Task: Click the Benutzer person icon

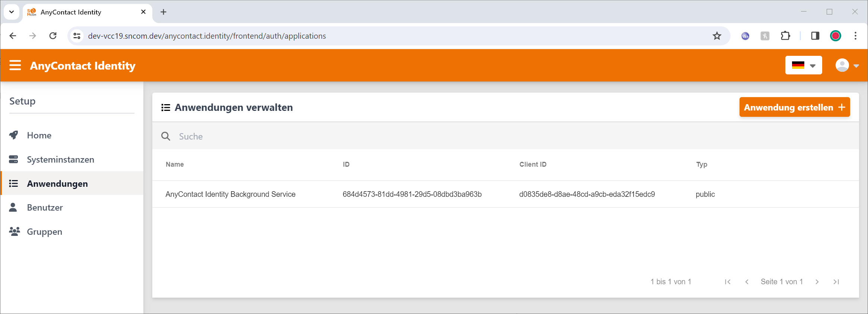Action: 13,207
